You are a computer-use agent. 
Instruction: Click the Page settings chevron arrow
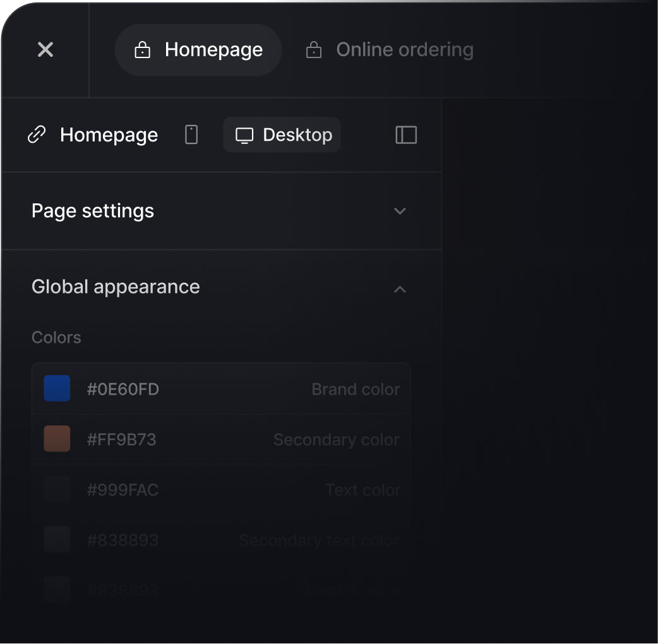click(400, 211)
